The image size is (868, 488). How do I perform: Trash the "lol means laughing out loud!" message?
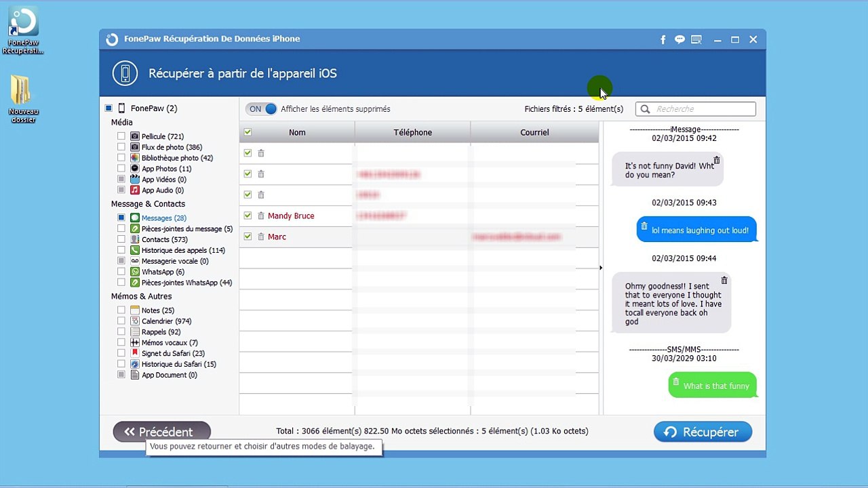(x=645, y=226)
